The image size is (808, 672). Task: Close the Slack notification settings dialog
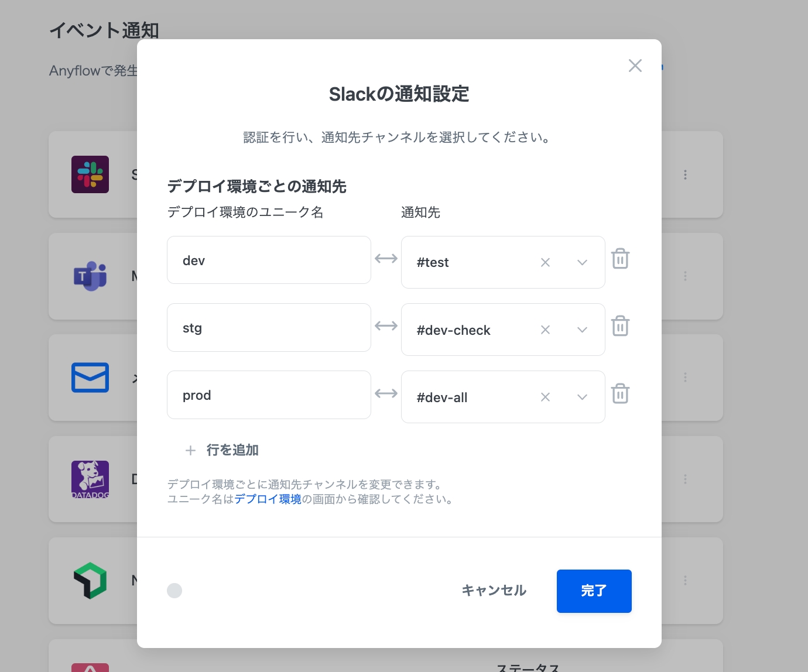pos(635,66)
